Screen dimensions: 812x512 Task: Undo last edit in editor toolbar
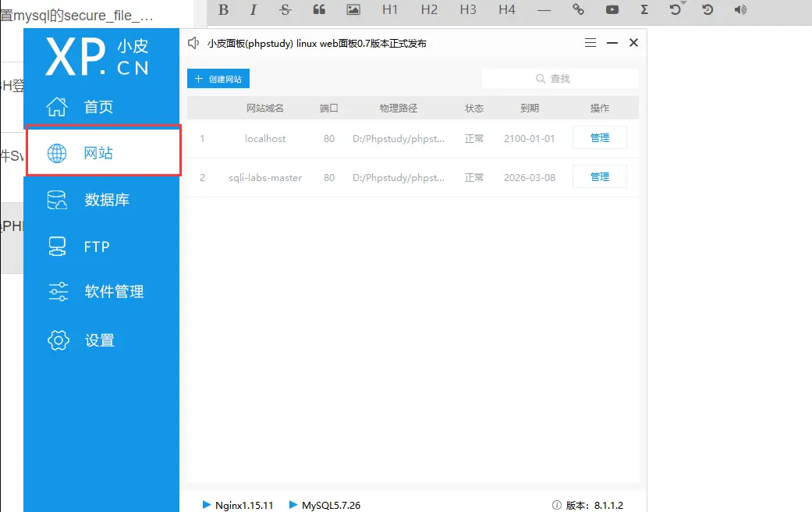(675, 9)
